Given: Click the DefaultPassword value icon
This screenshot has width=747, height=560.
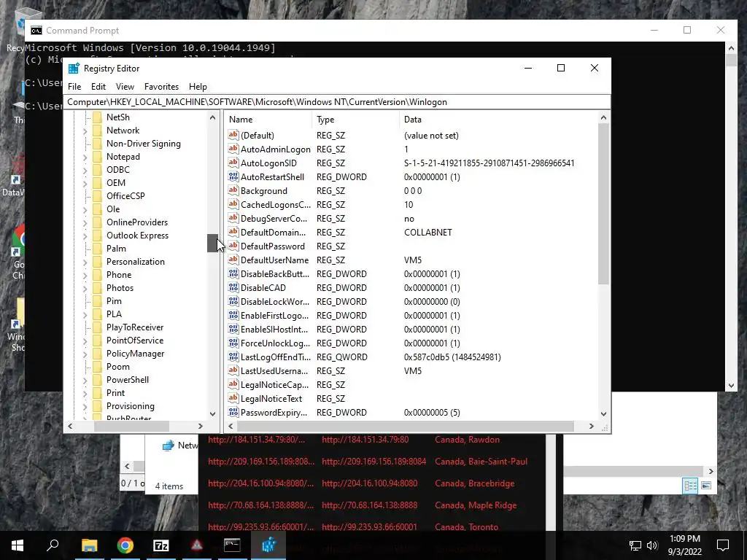Looking at the screenshot, I should click(233, 246).
